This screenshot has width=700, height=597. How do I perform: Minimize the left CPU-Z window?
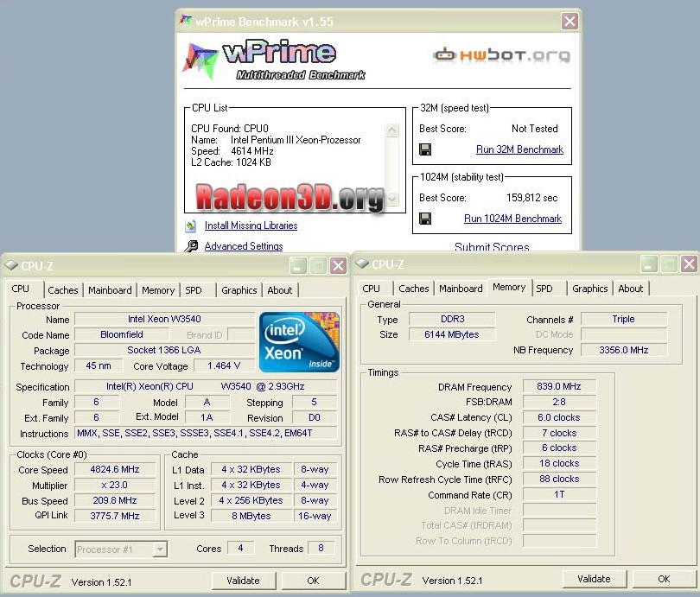pos(298,266)
